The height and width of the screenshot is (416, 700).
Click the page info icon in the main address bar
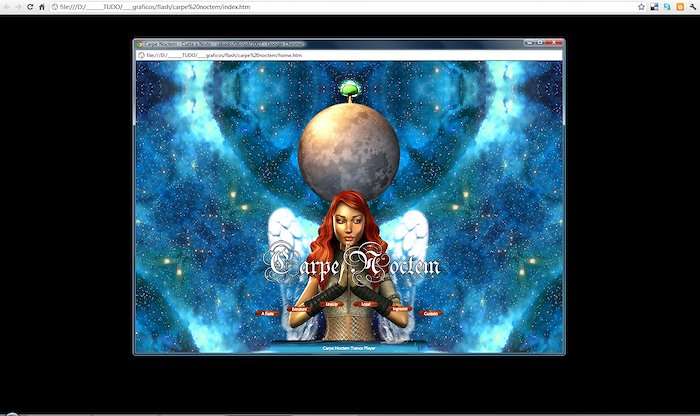point(54,7)
